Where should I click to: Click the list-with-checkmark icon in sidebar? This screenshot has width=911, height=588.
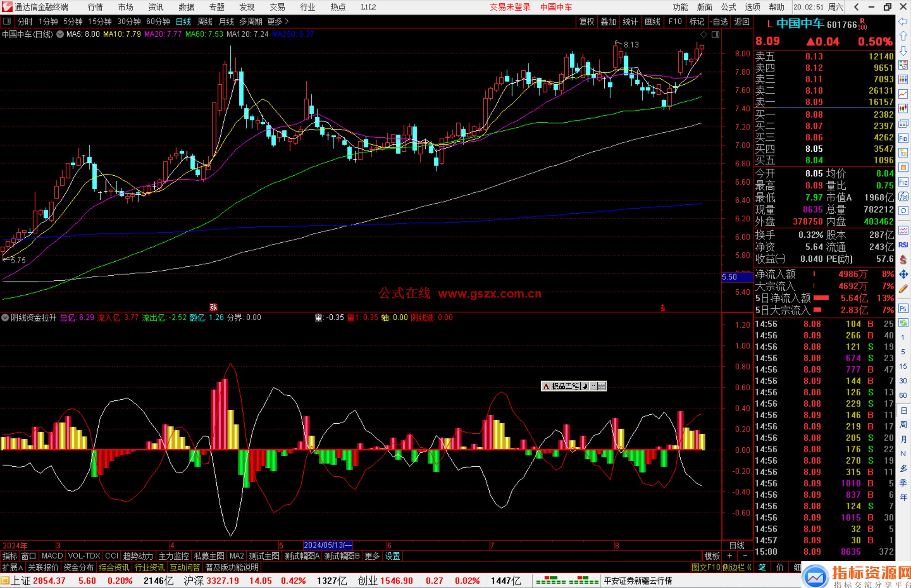pos(903,65)
